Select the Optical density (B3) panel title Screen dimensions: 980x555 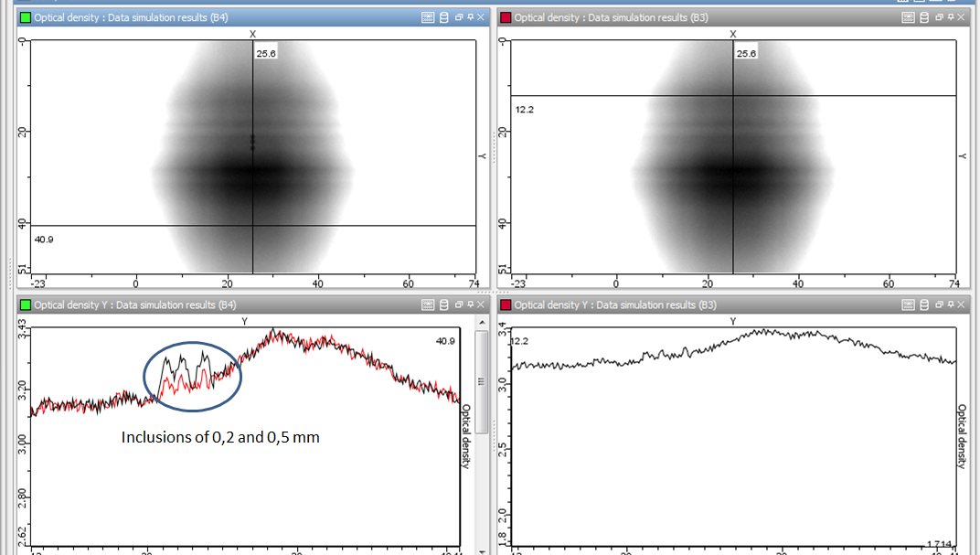pos(612,17)
